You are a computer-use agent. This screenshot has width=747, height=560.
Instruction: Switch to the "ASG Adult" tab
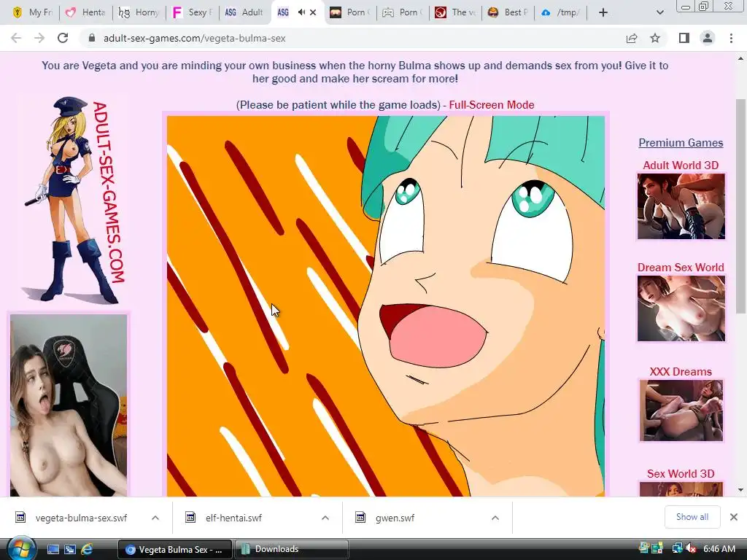tap(244, 12)
